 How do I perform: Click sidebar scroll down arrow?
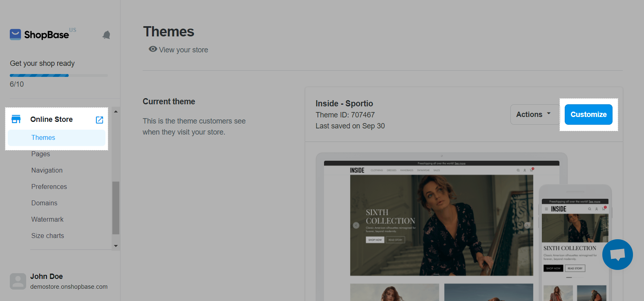coord(116,246)
